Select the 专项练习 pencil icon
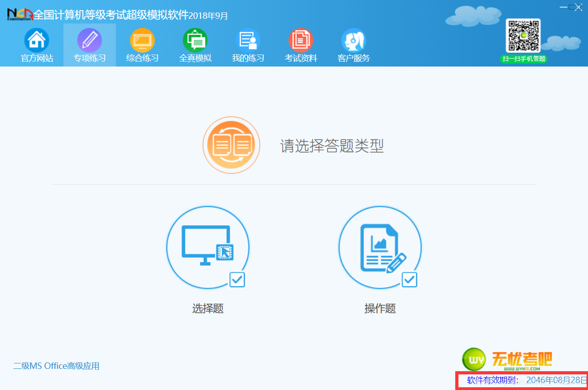This screenshot has width=588, height=390. [90, 40]
